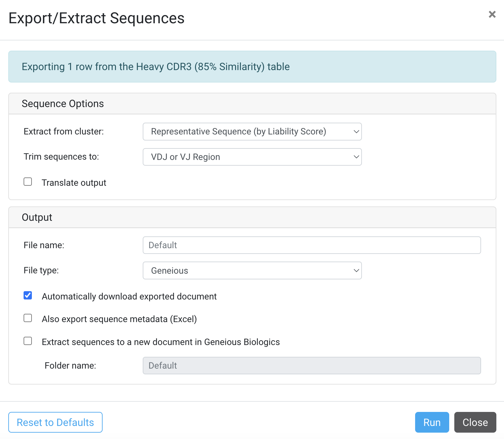Click the disabled Folder name field

(312, 365)
